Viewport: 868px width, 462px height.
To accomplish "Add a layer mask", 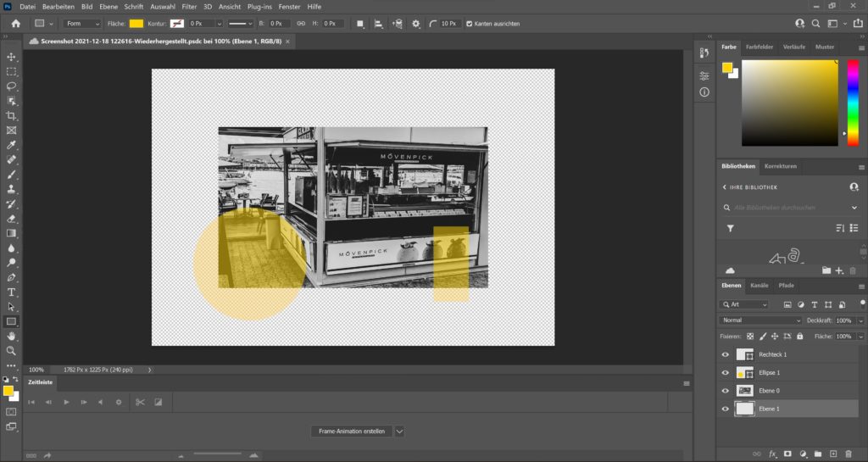I will (x=787, y=454).
